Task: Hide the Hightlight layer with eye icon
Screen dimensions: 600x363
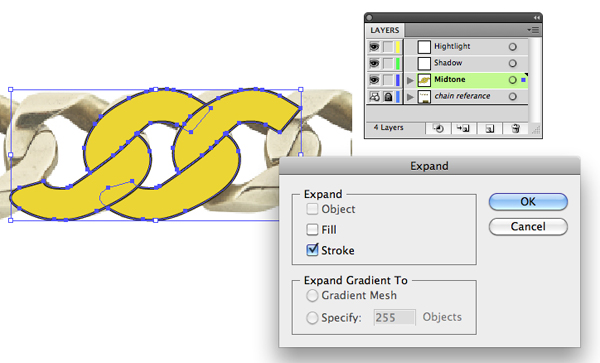Action: (x=374, y=47)
